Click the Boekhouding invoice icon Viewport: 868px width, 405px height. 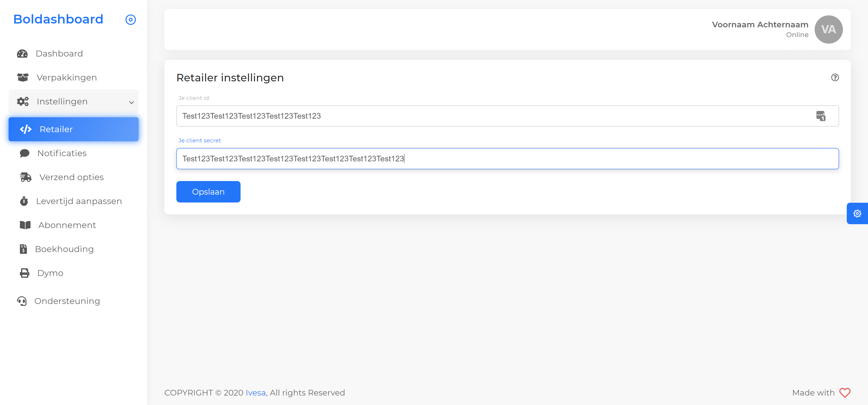coord(23,249)
